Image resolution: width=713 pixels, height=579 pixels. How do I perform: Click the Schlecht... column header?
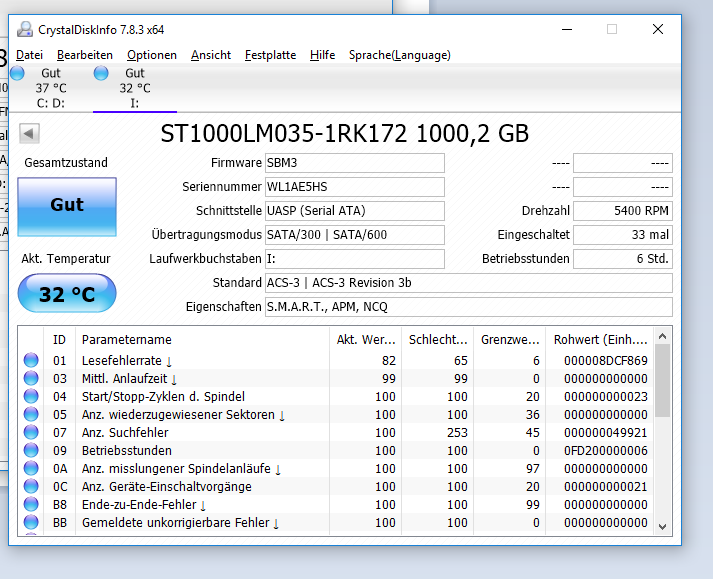[x=437, y=340]
